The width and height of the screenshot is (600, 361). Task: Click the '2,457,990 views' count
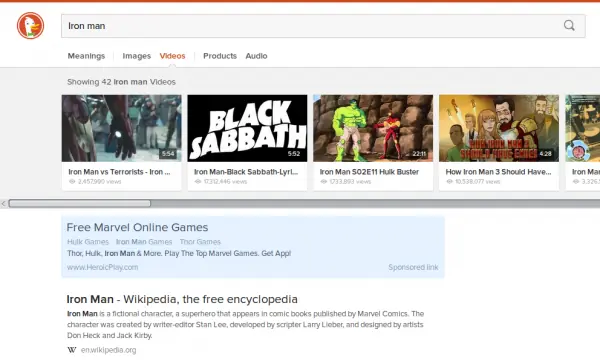[99, 181]
